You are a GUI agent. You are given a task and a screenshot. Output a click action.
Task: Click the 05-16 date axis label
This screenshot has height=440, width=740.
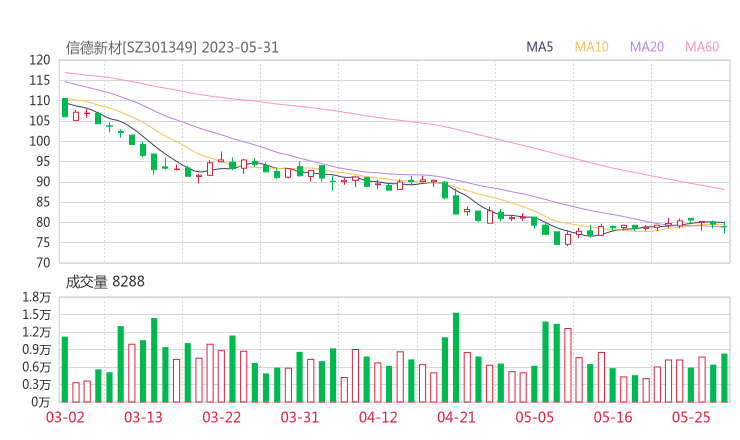click(x=613, y=417)
